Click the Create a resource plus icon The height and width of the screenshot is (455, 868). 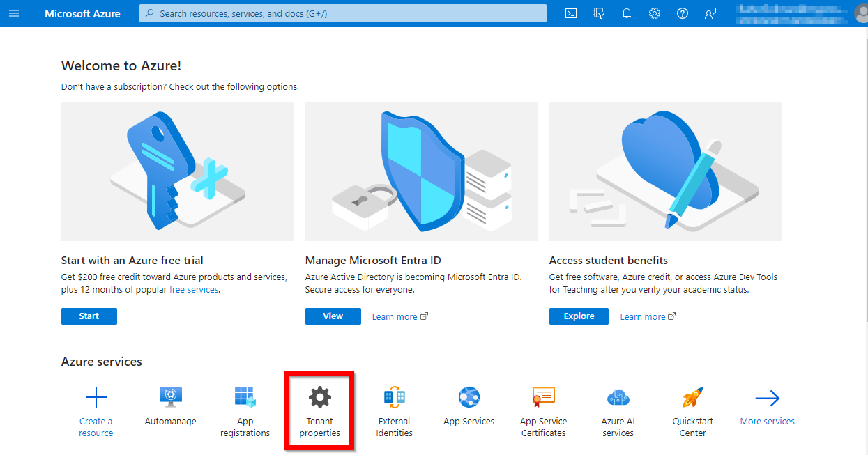pos(96,399)
